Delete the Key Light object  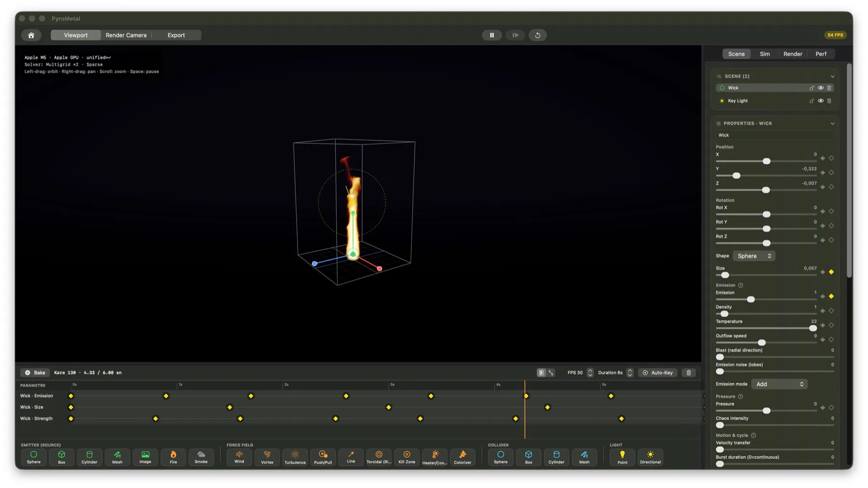829,101
